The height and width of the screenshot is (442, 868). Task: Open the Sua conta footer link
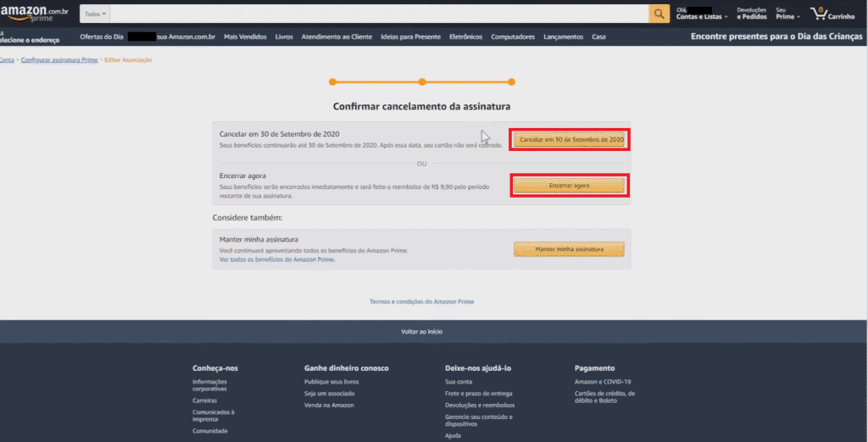(459, 382)
